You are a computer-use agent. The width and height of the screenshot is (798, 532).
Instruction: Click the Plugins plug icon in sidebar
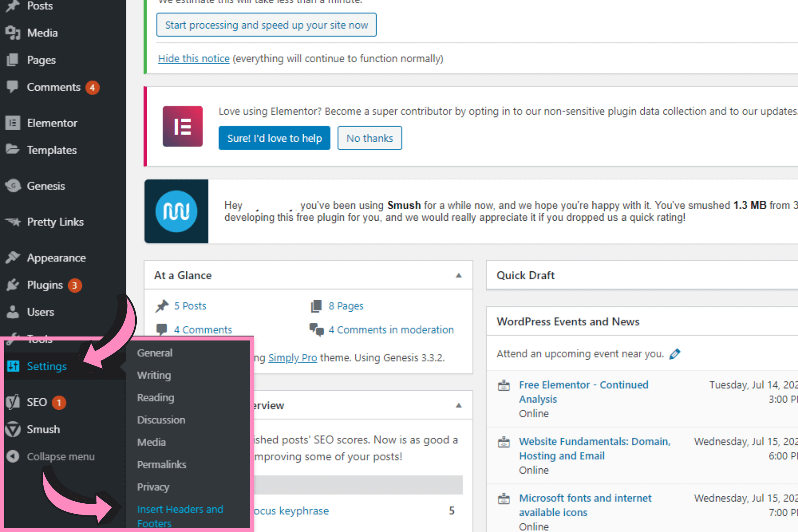(13, 285)
